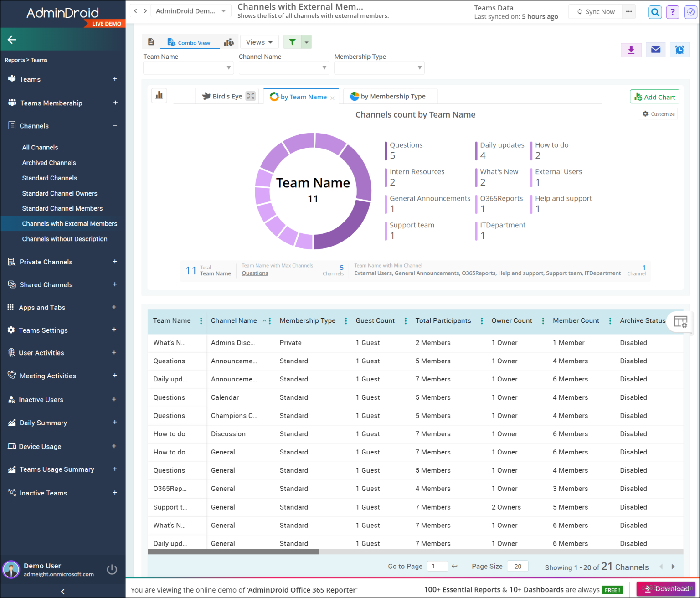The height and width of the screenshot is (598, 700).
Task: Click the Sync Now button
Action: point(596,12)
